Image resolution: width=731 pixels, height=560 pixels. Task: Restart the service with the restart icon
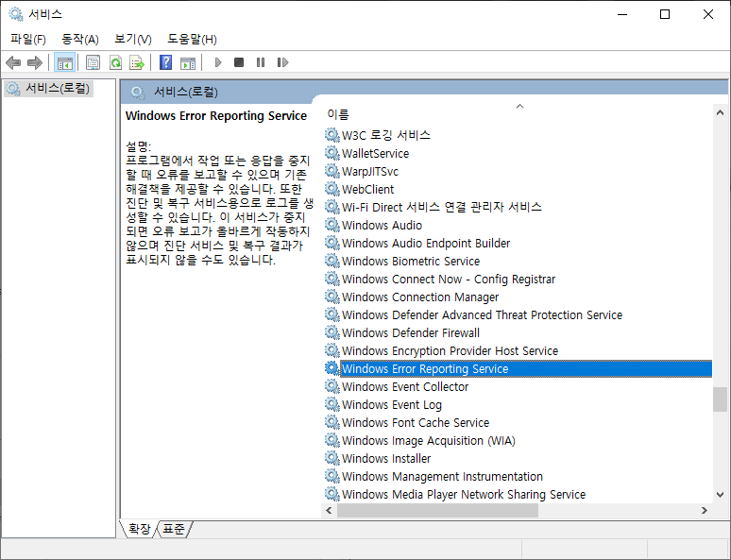(x=282, y=62)
